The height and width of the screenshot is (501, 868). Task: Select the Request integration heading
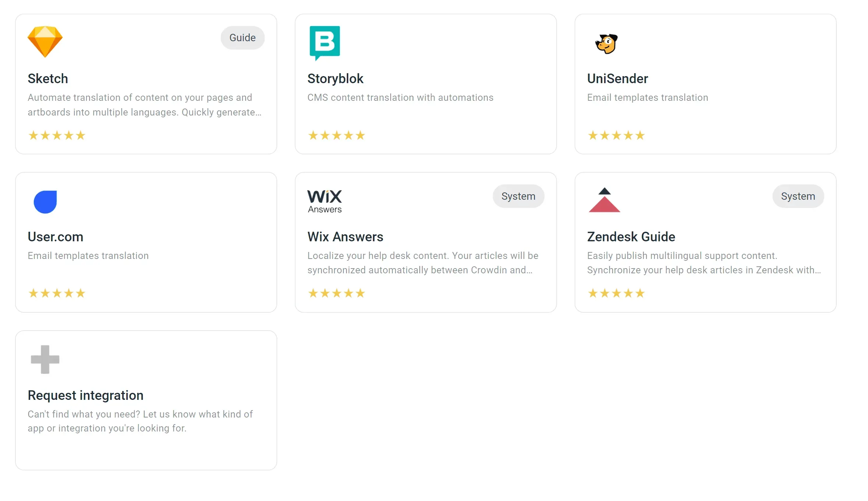point(85,395)
